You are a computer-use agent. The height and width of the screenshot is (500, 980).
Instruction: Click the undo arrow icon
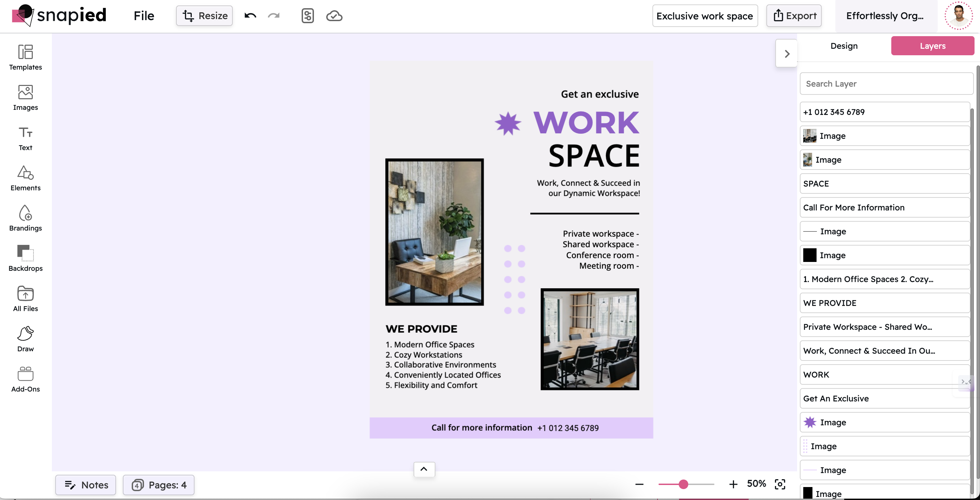[x=250, y=16]
